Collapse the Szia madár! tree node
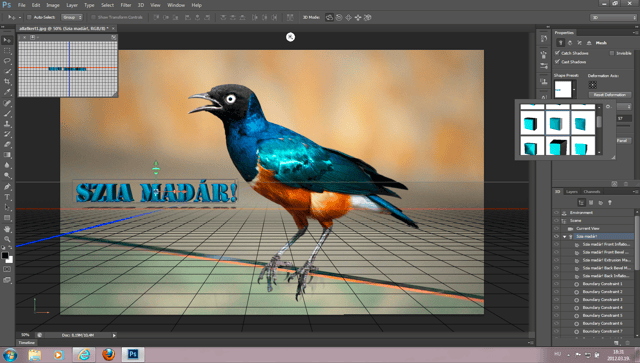Screen dimensions: 640x363 [x=564, y=236]
